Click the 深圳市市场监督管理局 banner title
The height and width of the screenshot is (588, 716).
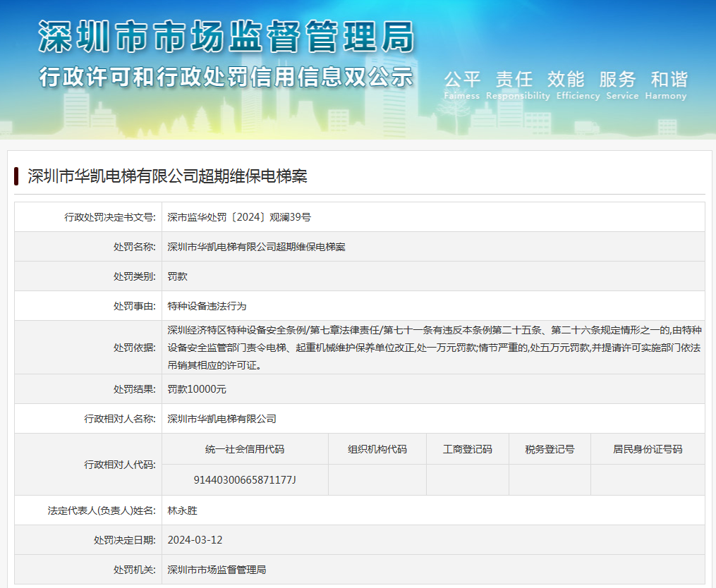click(x=226, y=36)
